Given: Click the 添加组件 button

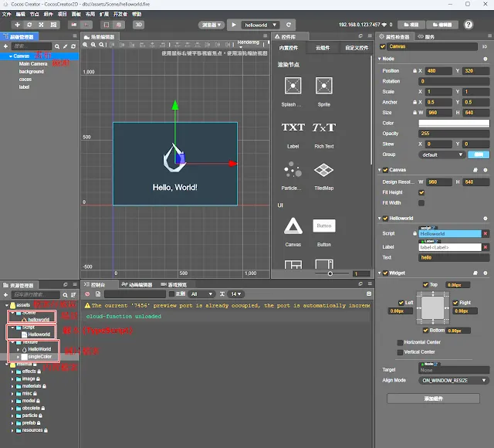Looking at the screenshot, I should click(x=435, y=398).
